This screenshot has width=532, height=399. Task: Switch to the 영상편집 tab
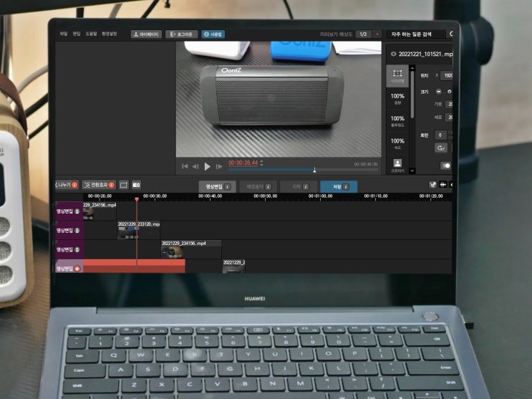(217, 187)
